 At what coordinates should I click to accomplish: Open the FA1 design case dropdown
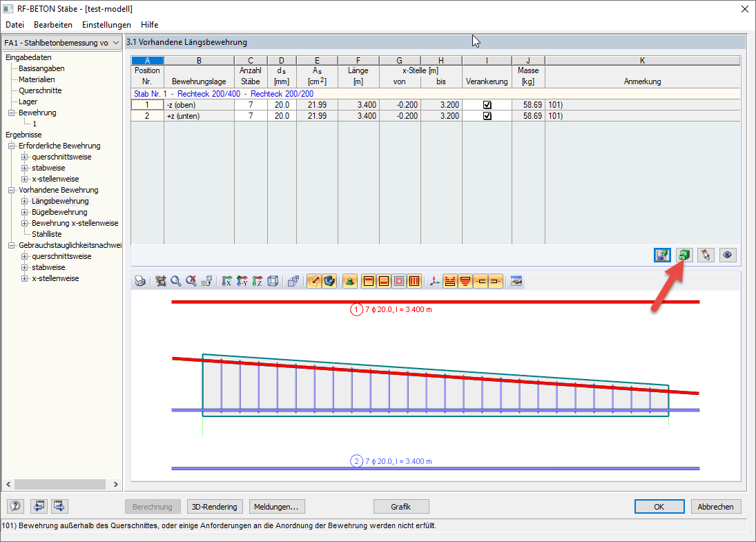(62, 42)
